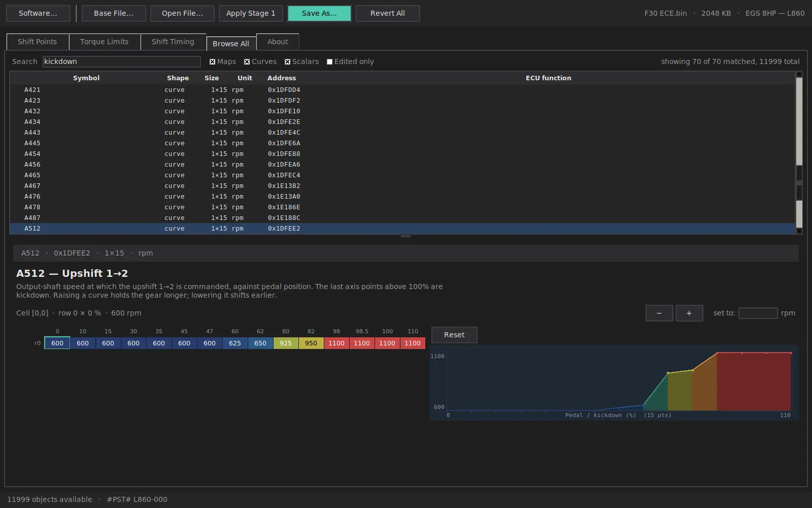Reset the A512 curve values
The width and height of the screenshot is (812, 508).
[454, 335]
